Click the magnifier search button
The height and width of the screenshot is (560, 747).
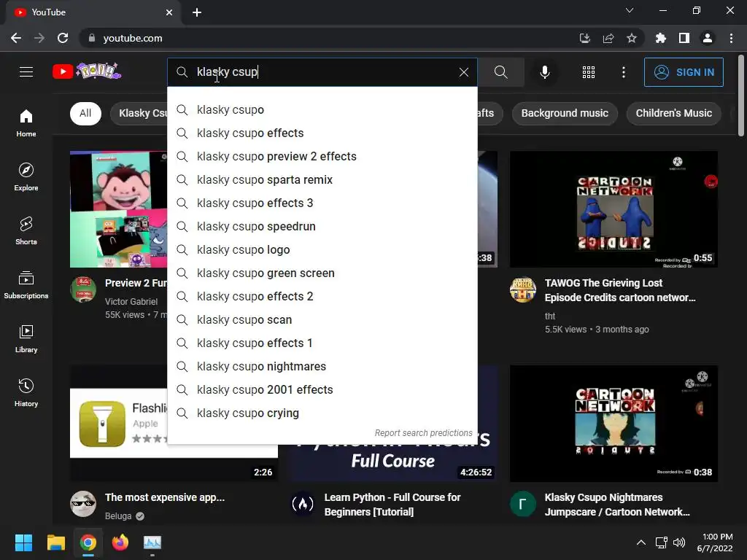pos(500,72)
